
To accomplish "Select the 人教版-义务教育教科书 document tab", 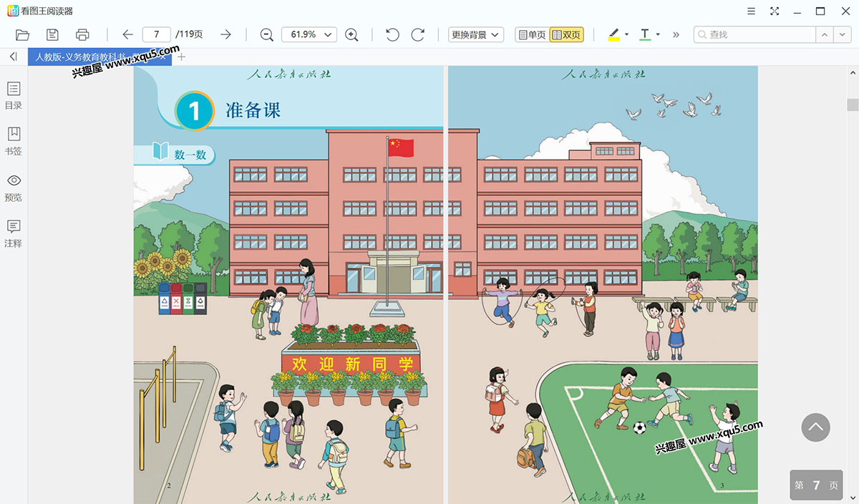I will [100, 57].
